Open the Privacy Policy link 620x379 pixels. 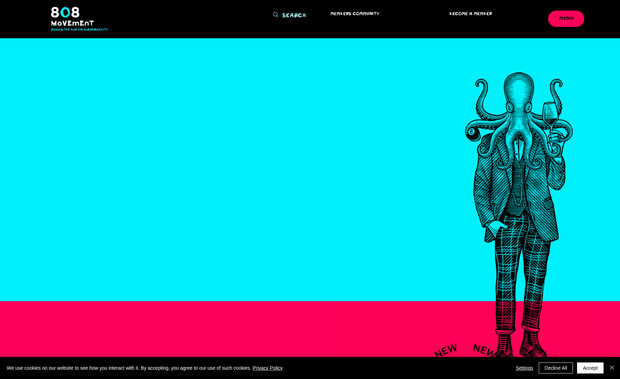pos(268,368)
